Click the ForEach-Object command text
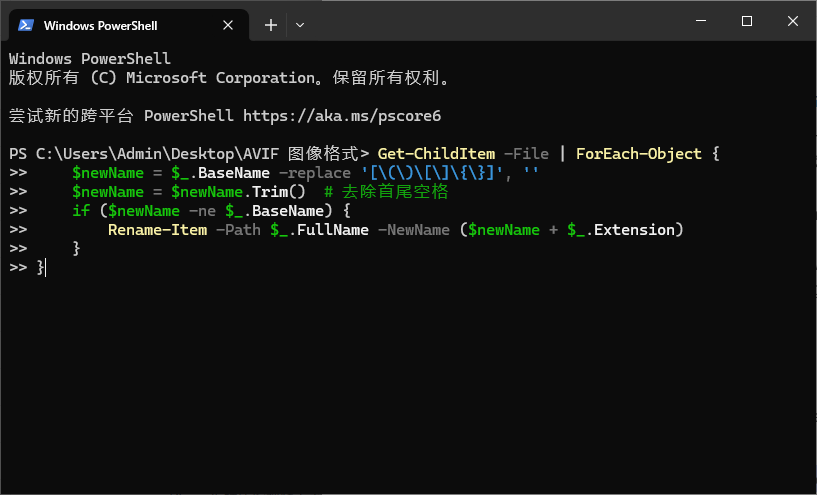817x495 pixels. click(x=638, y=154)
